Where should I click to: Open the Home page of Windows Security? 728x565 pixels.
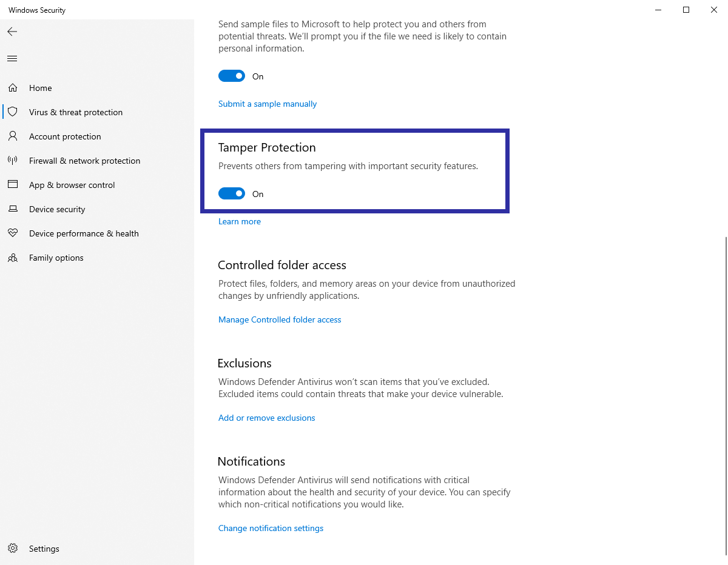(x=41, y=87)
